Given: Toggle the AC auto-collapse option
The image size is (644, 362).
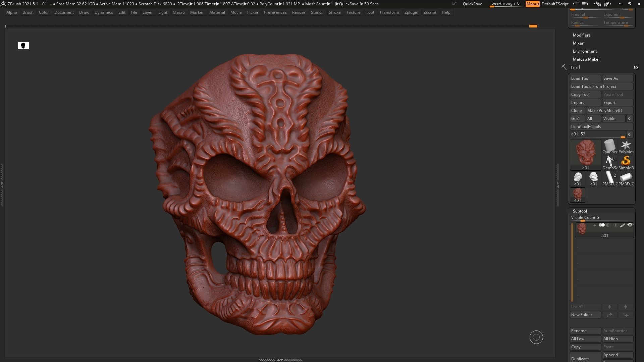Looking at the screenshot, I should (x=454, y=4).
